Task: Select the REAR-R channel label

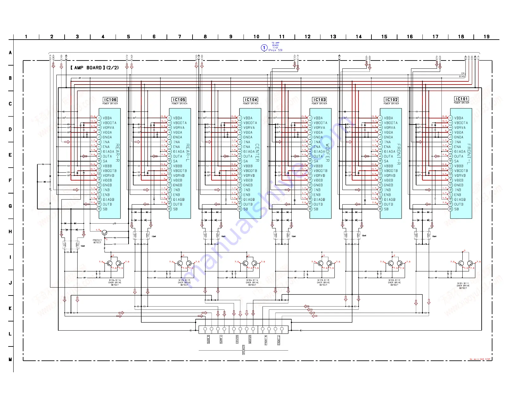Action: click(x=117, y=153)
